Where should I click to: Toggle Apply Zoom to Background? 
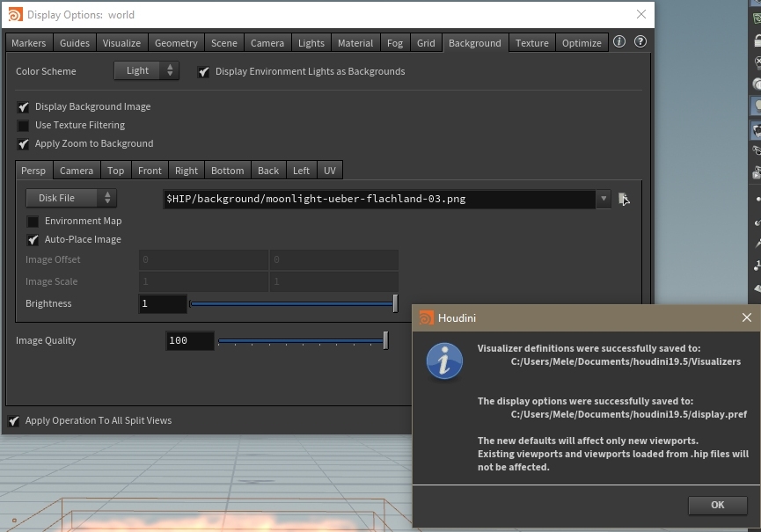click(23, 144)
